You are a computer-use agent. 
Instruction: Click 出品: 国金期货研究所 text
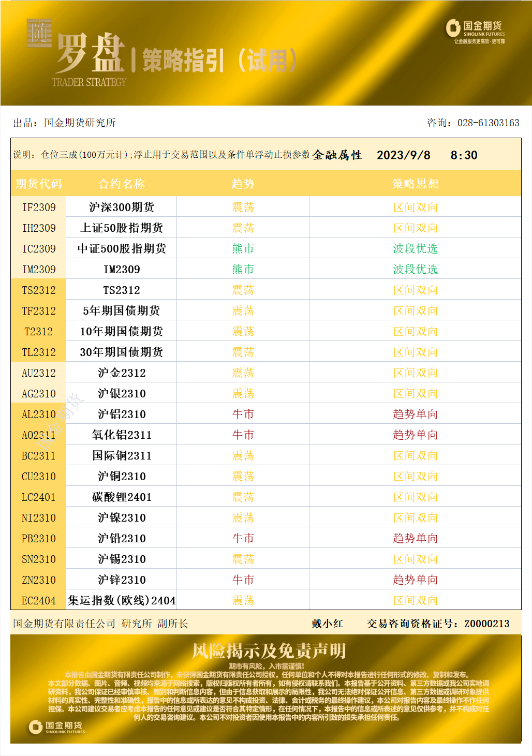click(x=64, y=123)
